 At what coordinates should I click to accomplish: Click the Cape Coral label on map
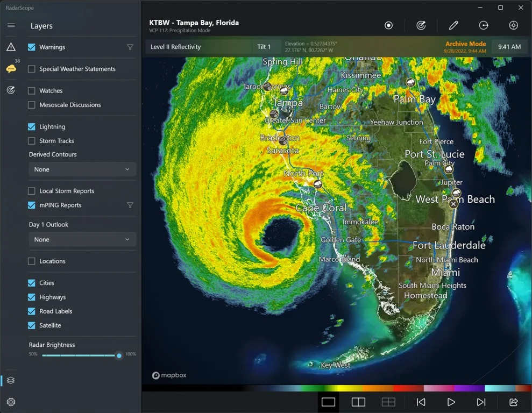click(x=321, y=208)
